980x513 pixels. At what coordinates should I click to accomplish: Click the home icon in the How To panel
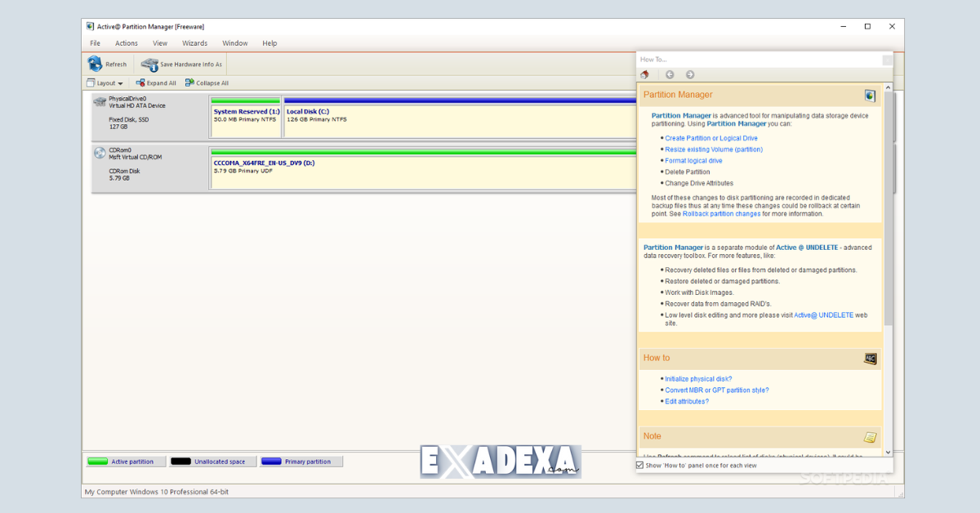coord(645,74)
